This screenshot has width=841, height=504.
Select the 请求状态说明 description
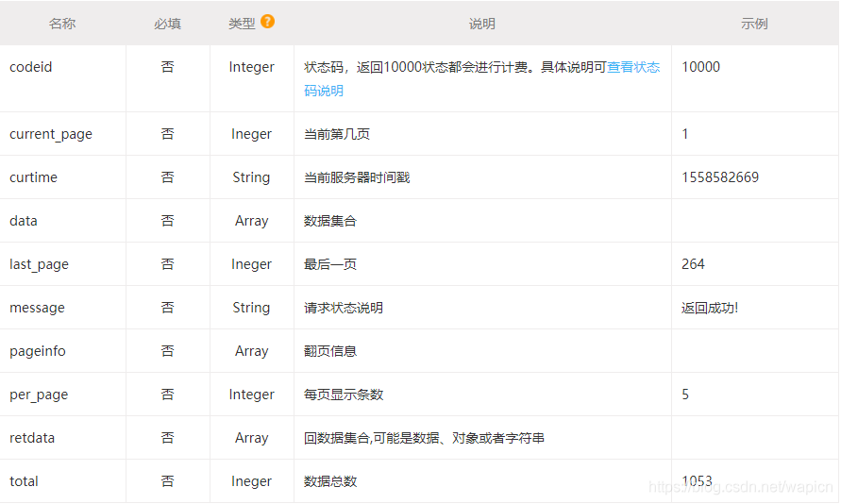coord(344,308)
